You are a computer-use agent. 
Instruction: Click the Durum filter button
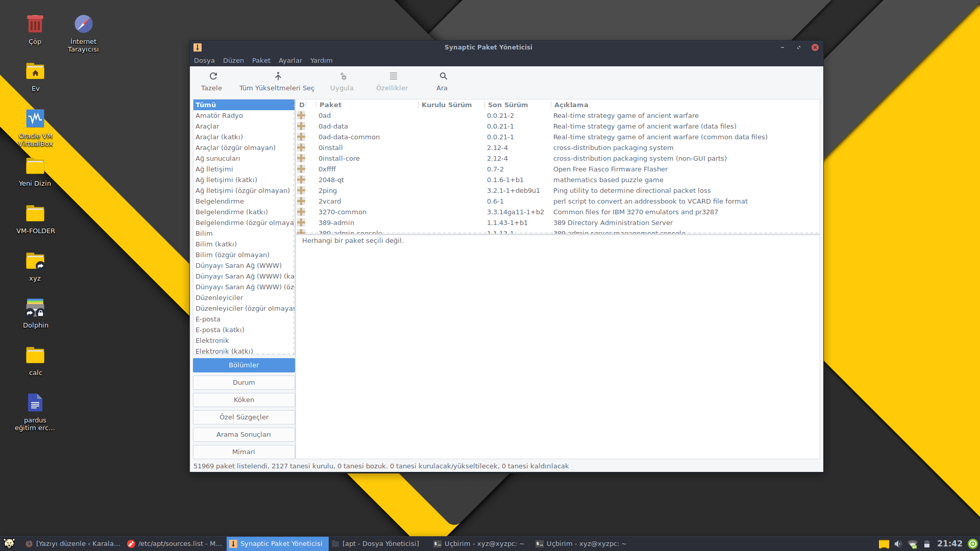(x=244, y=383)
